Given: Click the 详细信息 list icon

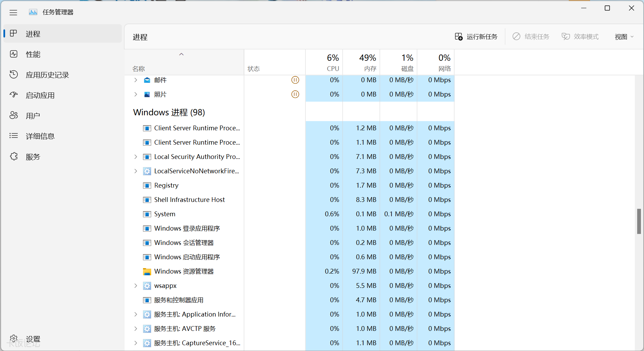Looking at the screenshot, I should pos(14,136).
